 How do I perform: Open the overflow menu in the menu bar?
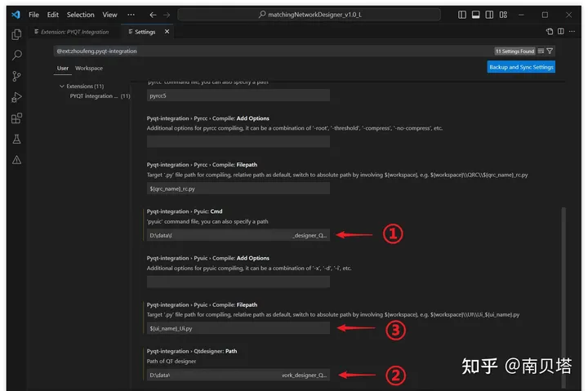(x=131, y=15)
